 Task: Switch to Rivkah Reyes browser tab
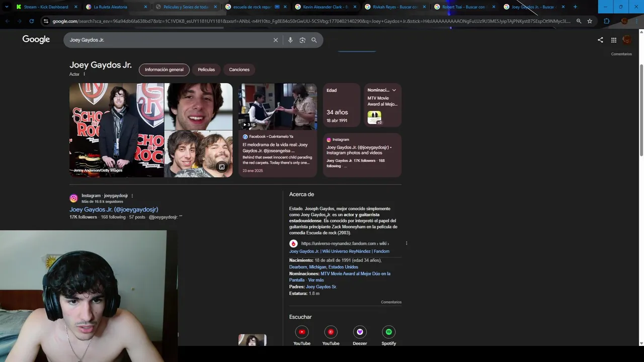(395, 7)
